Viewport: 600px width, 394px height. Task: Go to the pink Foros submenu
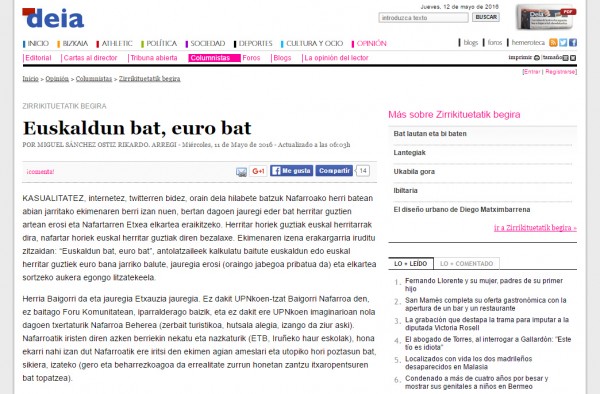pos(251,58)
